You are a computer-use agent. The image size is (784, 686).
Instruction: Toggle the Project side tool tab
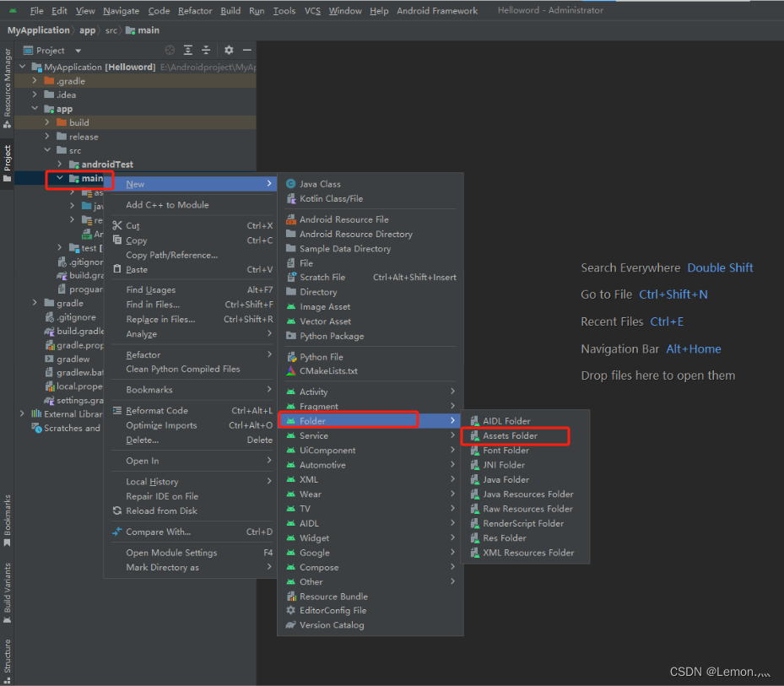coord(7,164)
